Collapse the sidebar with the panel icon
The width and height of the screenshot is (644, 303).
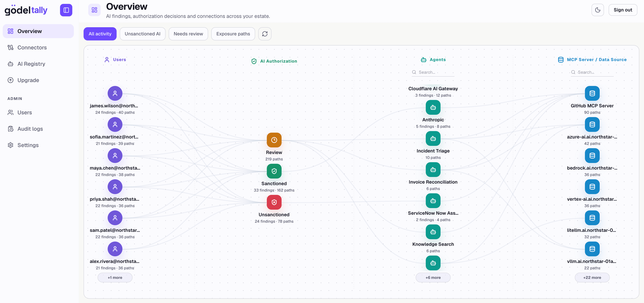pyautogui.click(x=66, y=10)
